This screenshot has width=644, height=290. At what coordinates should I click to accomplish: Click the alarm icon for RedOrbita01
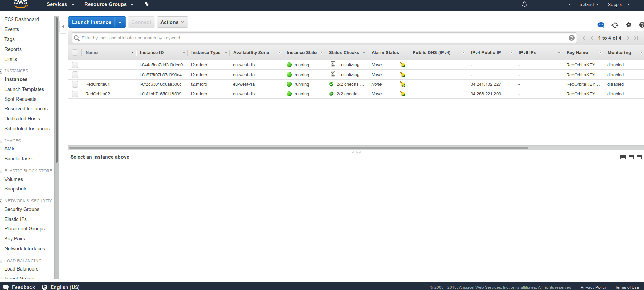(403, 84)
